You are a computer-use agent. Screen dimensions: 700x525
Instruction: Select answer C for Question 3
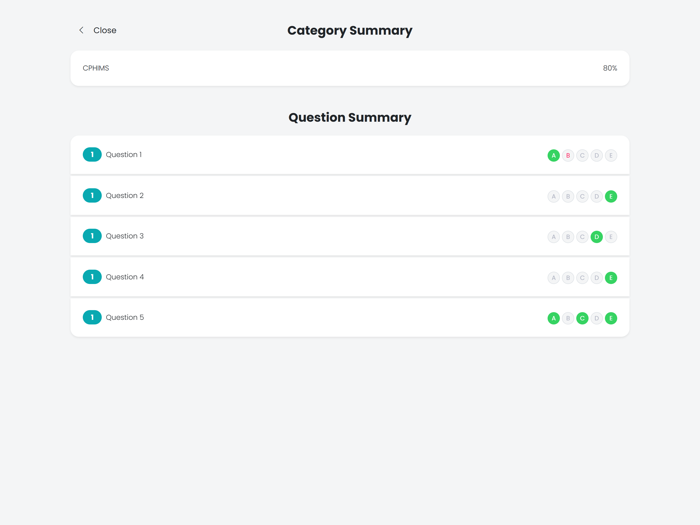[582, 237]
